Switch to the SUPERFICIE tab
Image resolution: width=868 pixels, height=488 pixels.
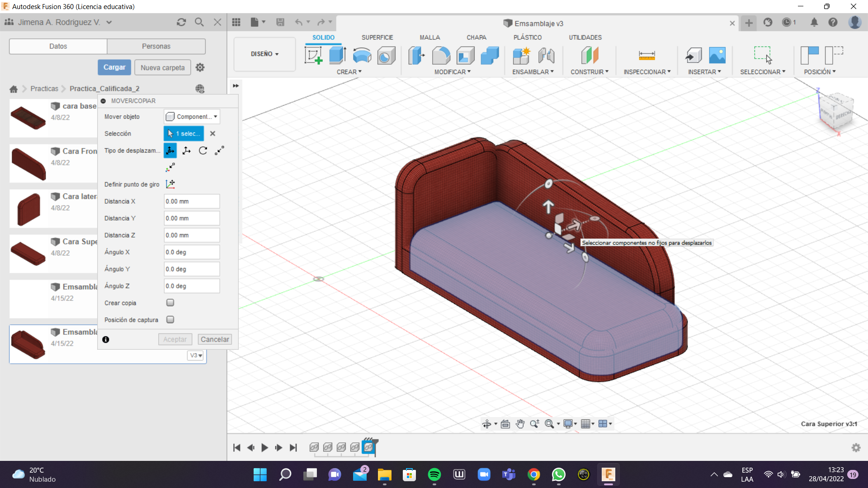coord(377,38)
